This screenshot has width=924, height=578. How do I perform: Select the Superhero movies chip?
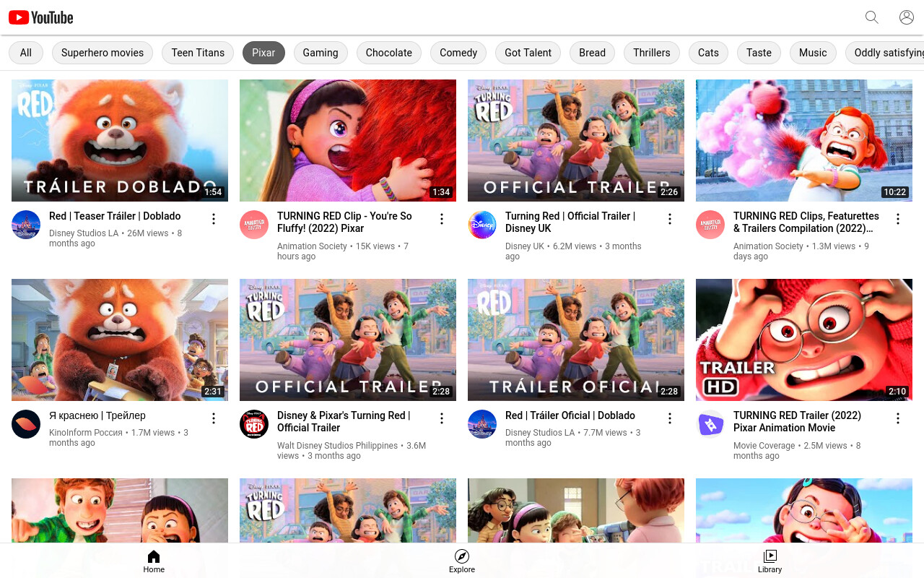(103, 53)
